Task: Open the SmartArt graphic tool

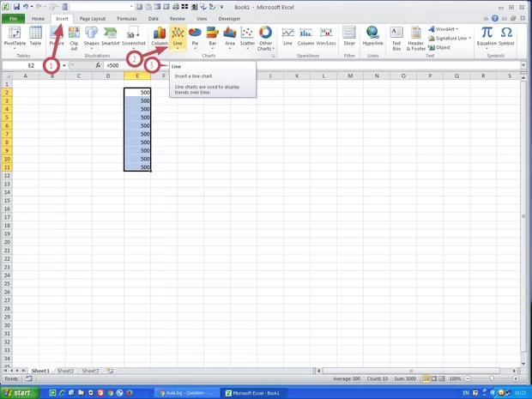Action: (111, 36)
